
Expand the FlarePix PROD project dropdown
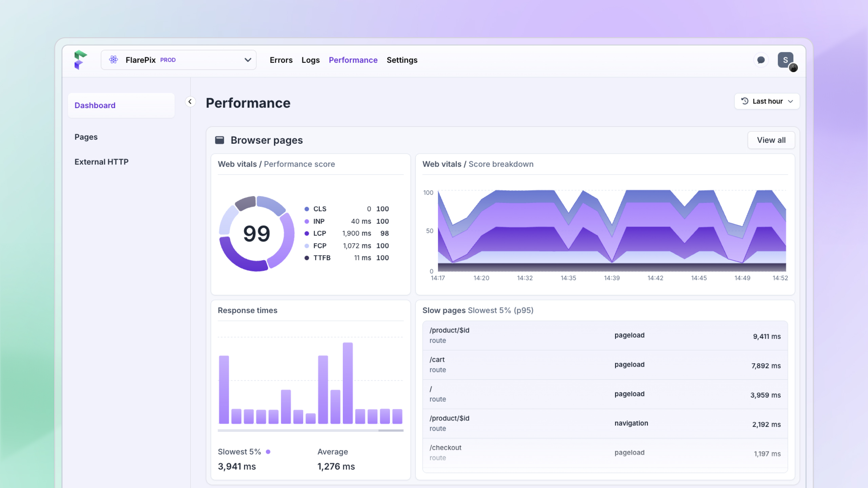[179, 60]
